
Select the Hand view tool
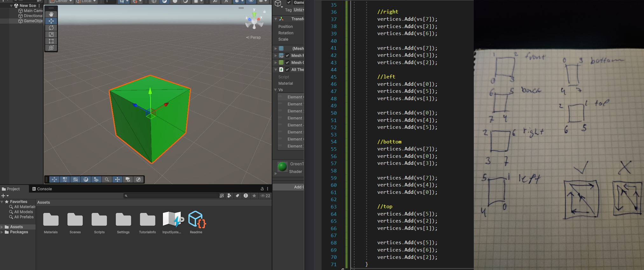point(51,14)
